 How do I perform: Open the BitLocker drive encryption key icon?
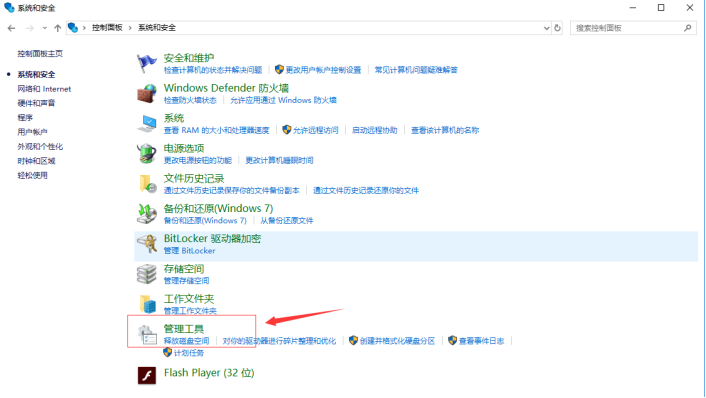[x=146, y=244]
